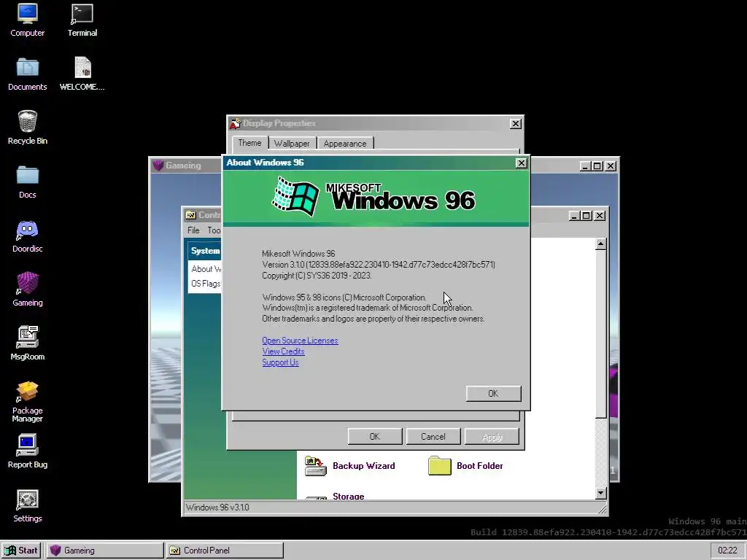Click the taskbar clock showing 02:22
The height and width of the screenshot is (560, 747).
click(x=727, y=551)
